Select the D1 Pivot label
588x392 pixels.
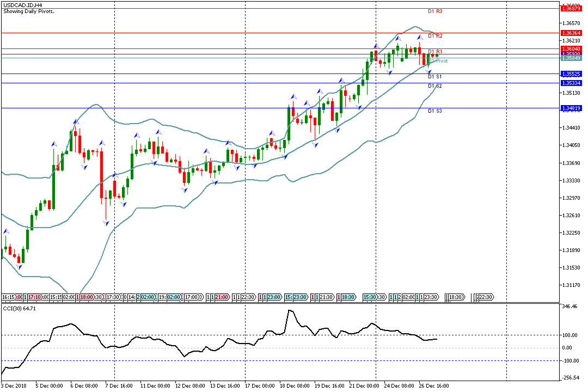pos(438,61)
